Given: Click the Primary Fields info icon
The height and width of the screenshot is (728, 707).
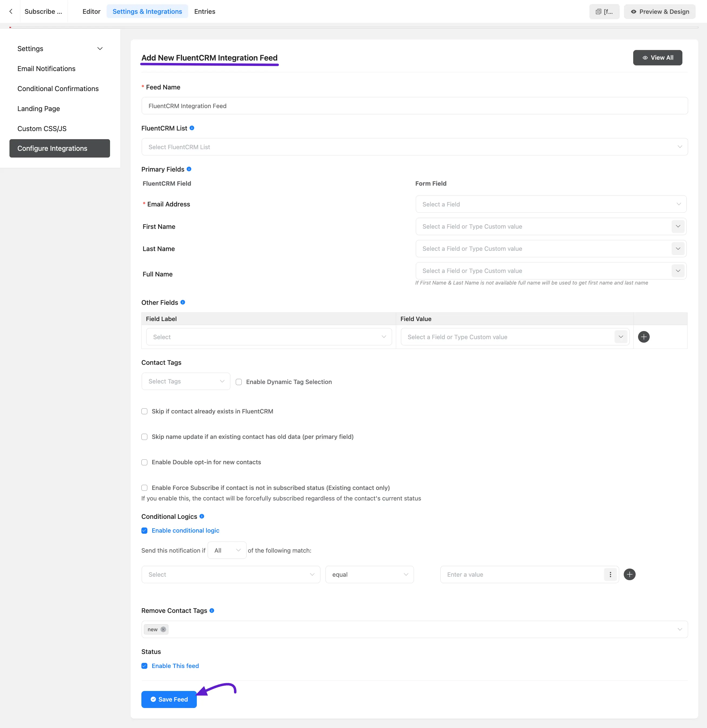Looking at the screenshot, I should pos(189,169).
